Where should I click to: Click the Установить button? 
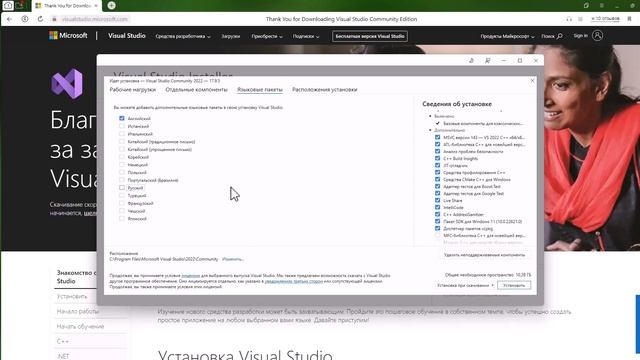(514, 285)
